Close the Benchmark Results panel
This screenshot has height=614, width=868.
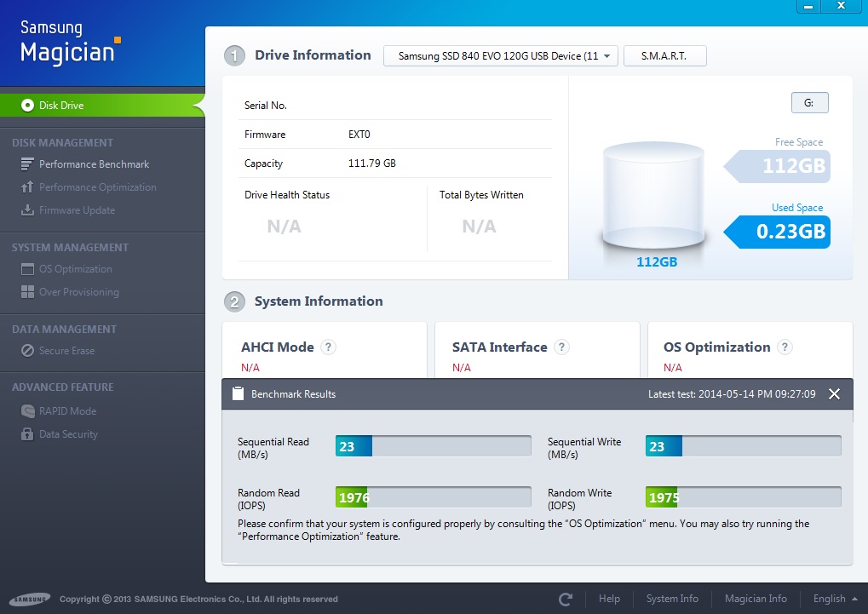point(834,393)
